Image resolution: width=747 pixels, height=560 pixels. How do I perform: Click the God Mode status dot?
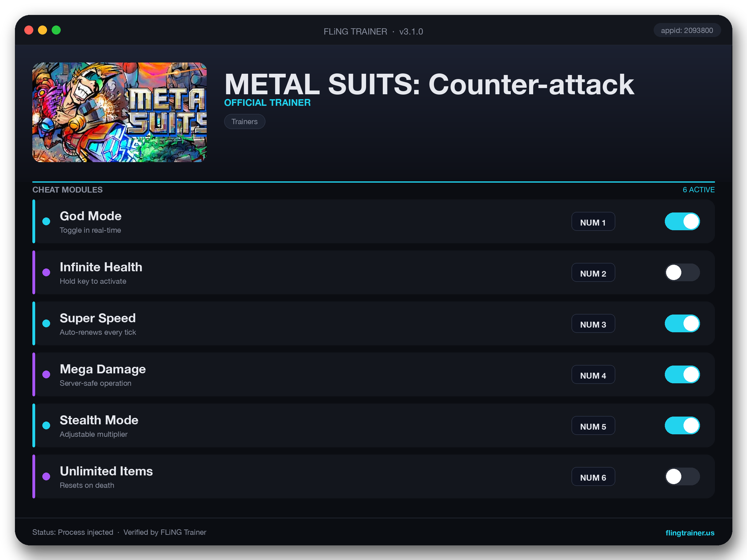(x=46, y=222)
